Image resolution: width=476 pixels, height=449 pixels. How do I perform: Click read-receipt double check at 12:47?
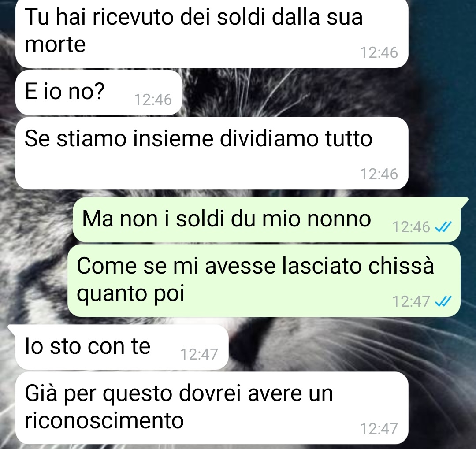point(443,301)
